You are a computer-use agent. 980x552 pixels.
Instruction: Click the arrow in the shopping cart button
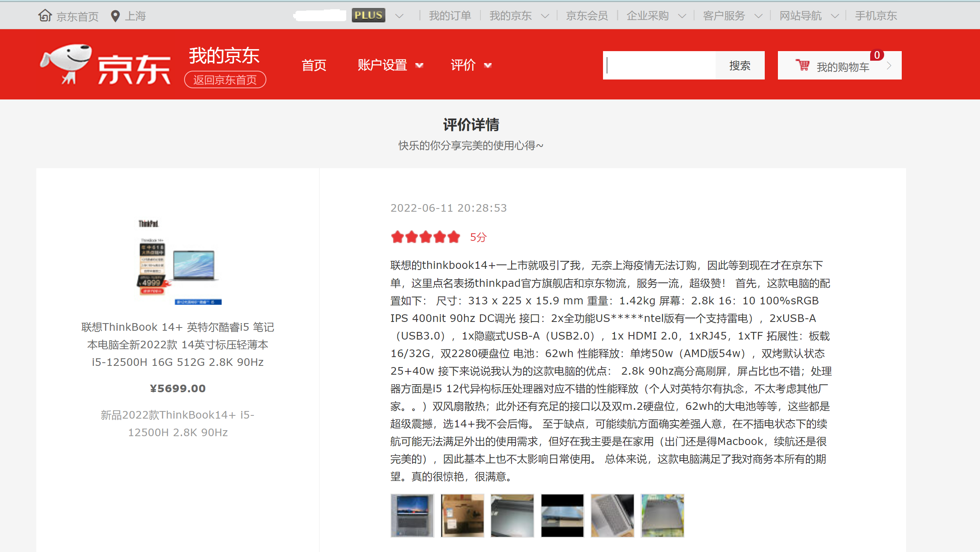pyautogui.click(x=889, y=66)
